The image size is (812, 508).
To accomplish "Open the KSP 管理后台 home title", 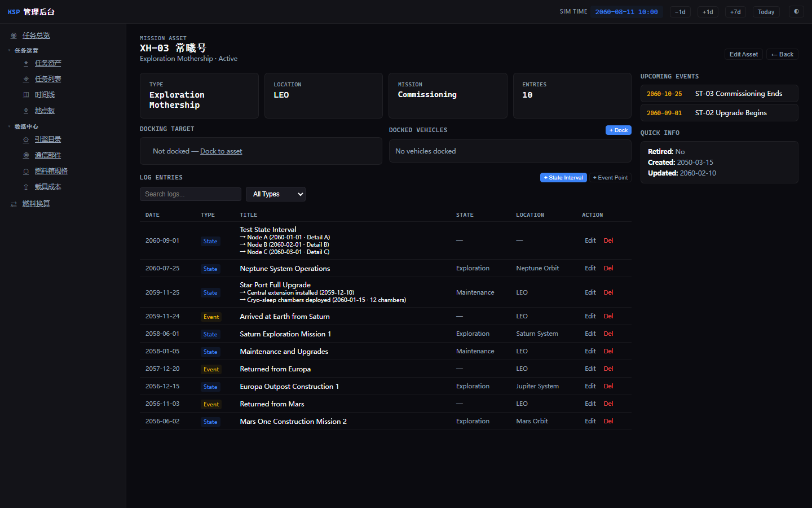I will (x=31, y=12).
